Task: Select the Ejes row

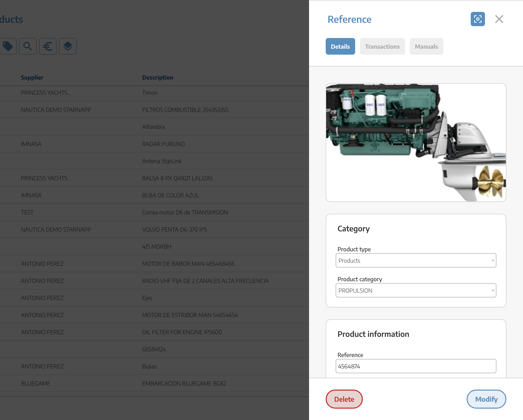Action: tap(154, 298)
